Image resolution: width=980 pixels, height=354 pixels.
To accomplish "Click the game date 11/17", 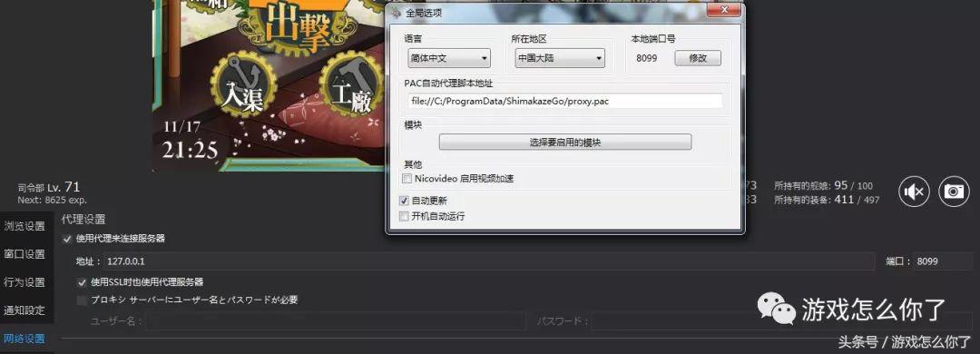I will click(x=181, y=127).
